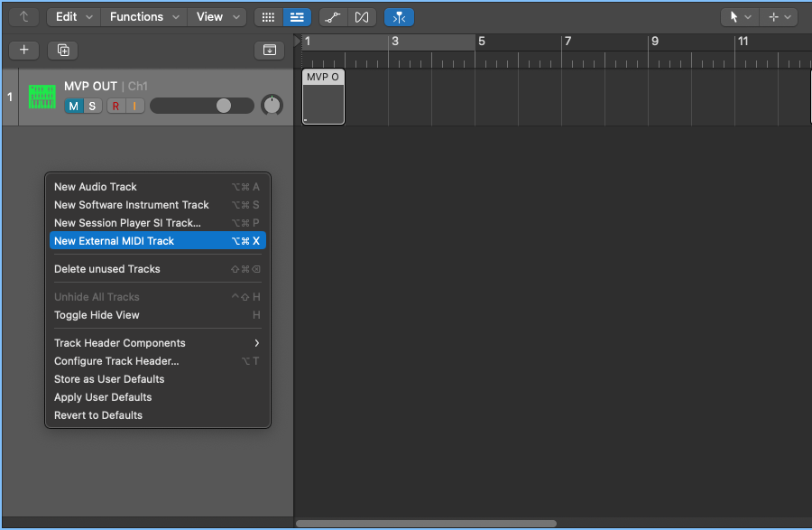Click the green MVP OUT track icon

(42, 97)
